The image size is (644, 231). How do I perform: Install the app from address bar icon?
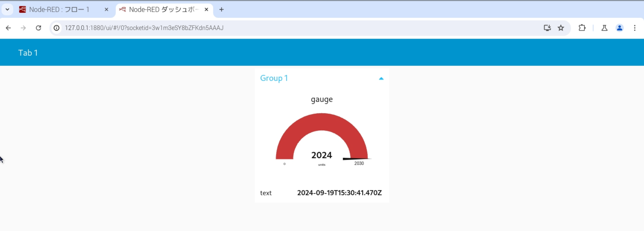pyautogui.click(x=547, y=28)
